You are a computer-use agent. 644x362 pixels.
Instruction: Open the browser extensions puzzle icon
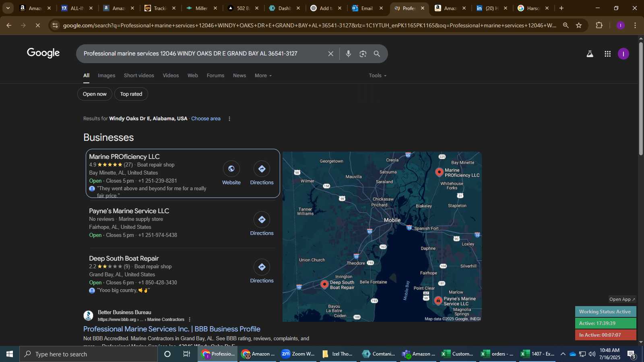(x=599, y=25)
